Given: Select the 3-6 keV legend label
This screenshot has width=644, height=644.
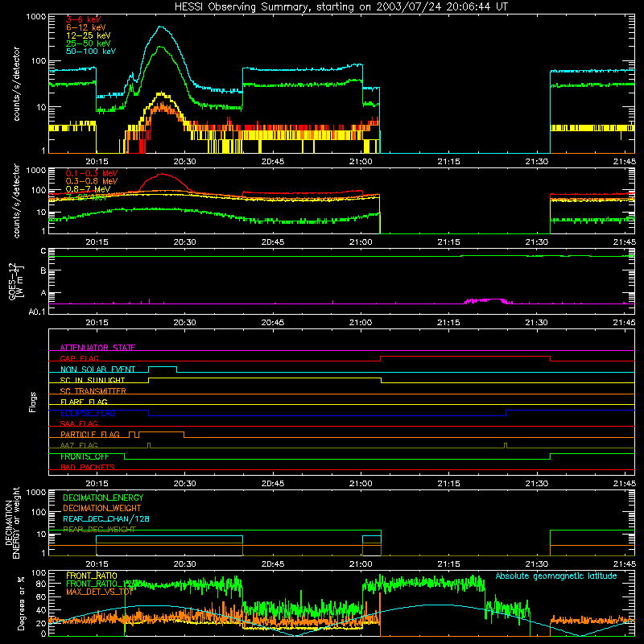Looking at the screenshot, I should (x=83, y=19).
